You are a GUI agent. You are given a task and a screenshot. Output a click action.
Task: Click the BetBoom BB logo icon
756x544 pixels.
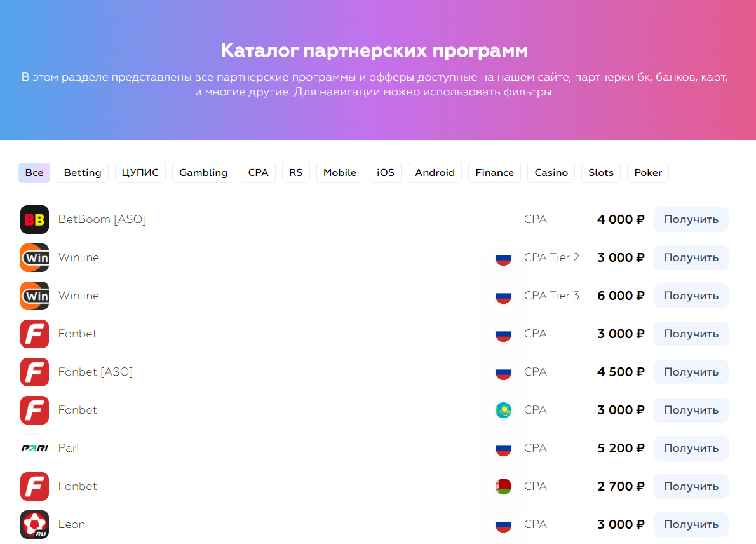[34, 219]
